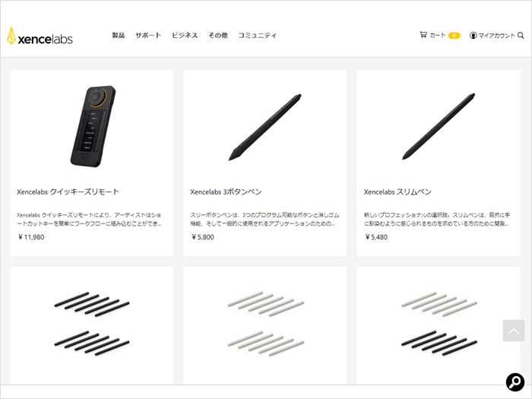Viewport: 532px width, 399px height.
Task: Open Xencelabs スリムペン product title
Action: point(397,192)
